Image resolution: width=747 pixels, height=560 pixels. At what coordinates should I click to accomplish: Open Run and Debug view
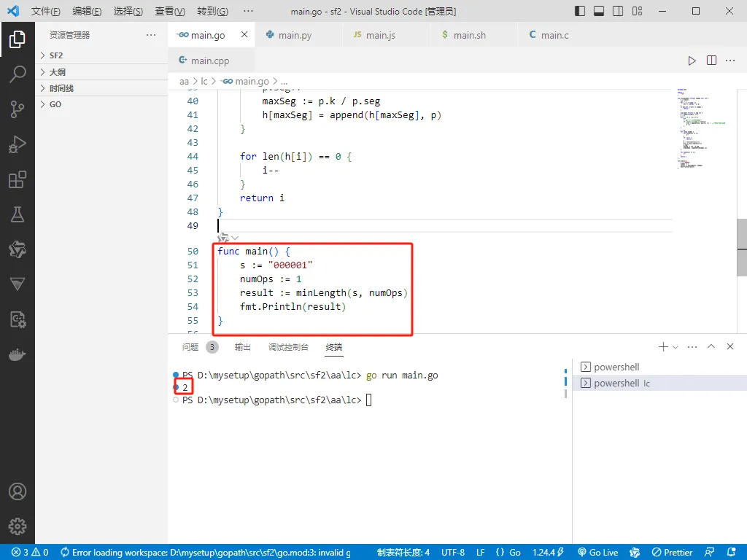18,144
